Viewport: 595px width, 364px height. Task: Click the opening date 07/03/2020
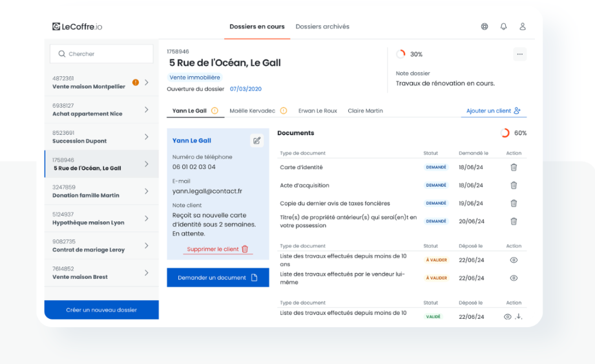(245, 89)
